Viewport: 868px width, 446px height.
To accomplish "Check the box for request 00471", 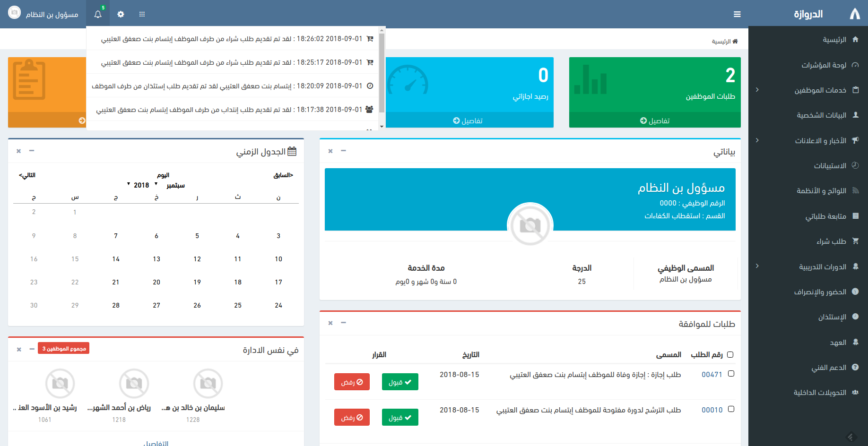I will (731, 374).
